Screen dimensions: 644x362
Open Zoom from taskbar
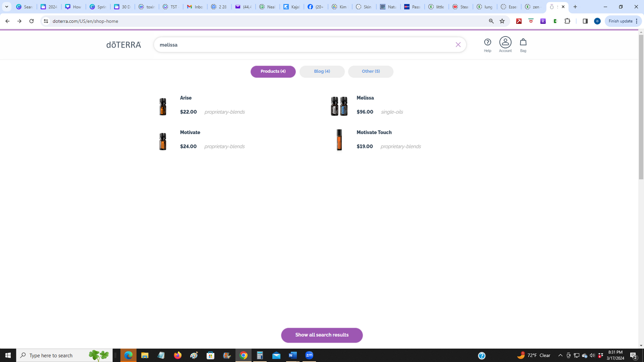(x=309, y=355)
